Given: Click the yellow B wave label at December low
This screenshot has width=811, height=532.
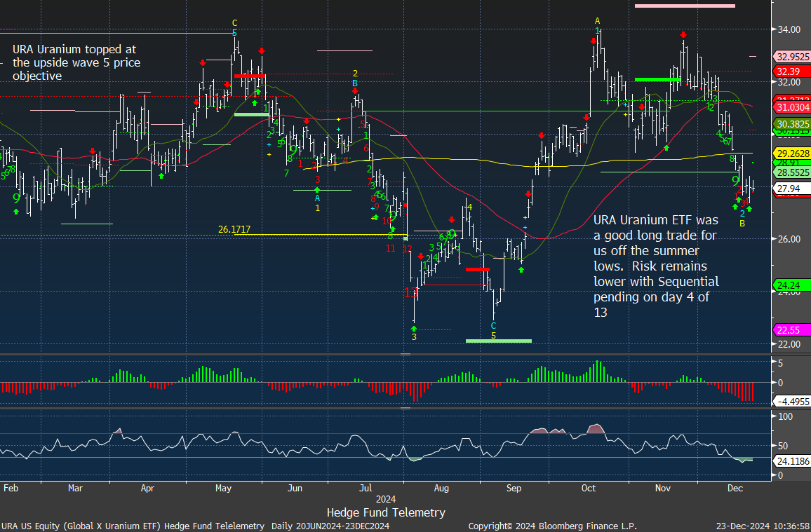Looking at the screenshot, I should pos(742,223).
